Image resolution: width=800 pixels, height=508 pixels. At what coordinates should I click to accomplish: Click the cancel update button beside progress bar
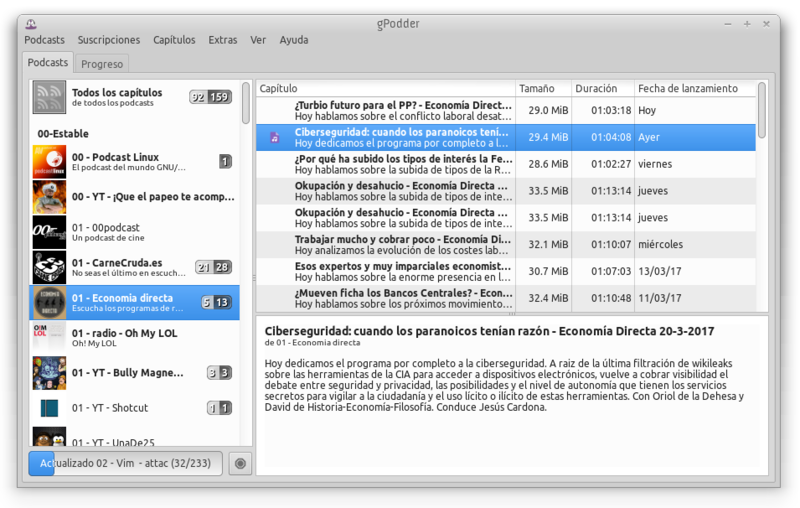point(240,463)
